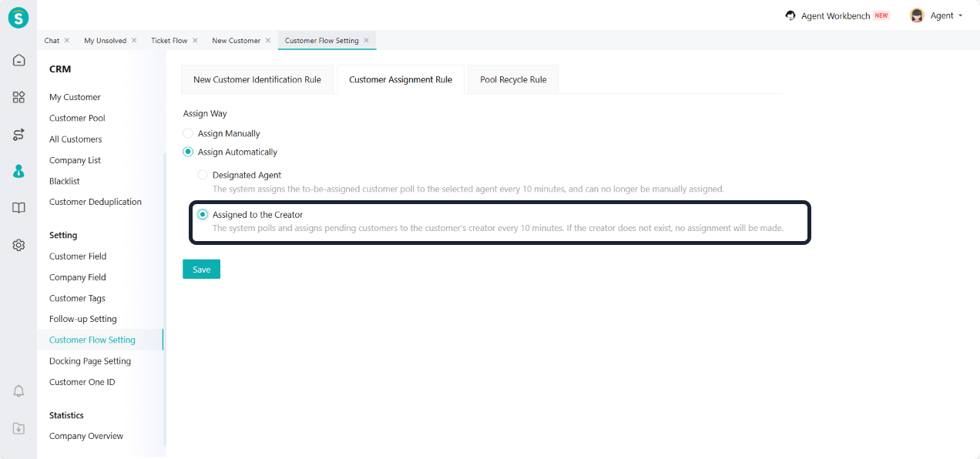Click the ticket flow routing icon
This screenshot has height=459, width=980.
[x=18, y=135]
